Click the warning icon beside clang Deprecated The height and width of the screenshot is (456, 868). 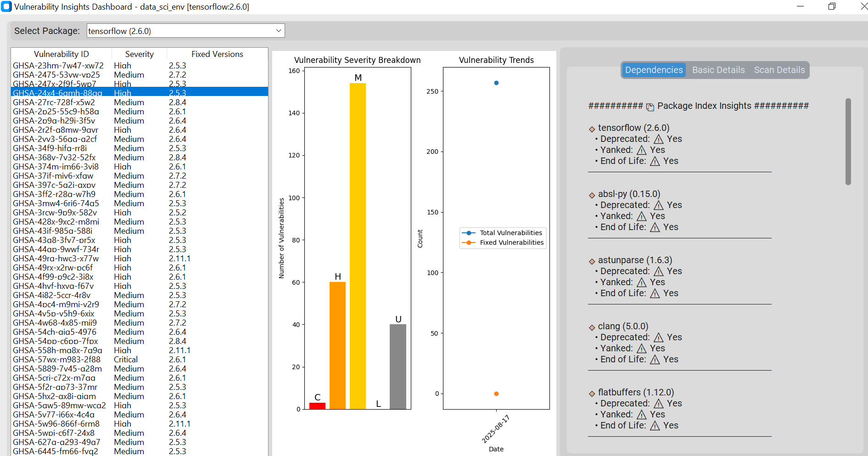coord(659,338)
